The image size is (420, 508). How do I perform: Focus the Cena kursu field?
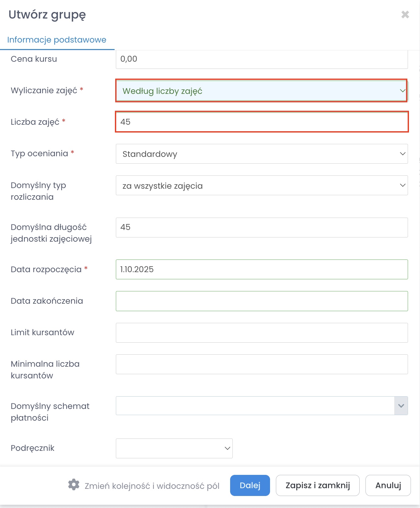pos(262,59)
